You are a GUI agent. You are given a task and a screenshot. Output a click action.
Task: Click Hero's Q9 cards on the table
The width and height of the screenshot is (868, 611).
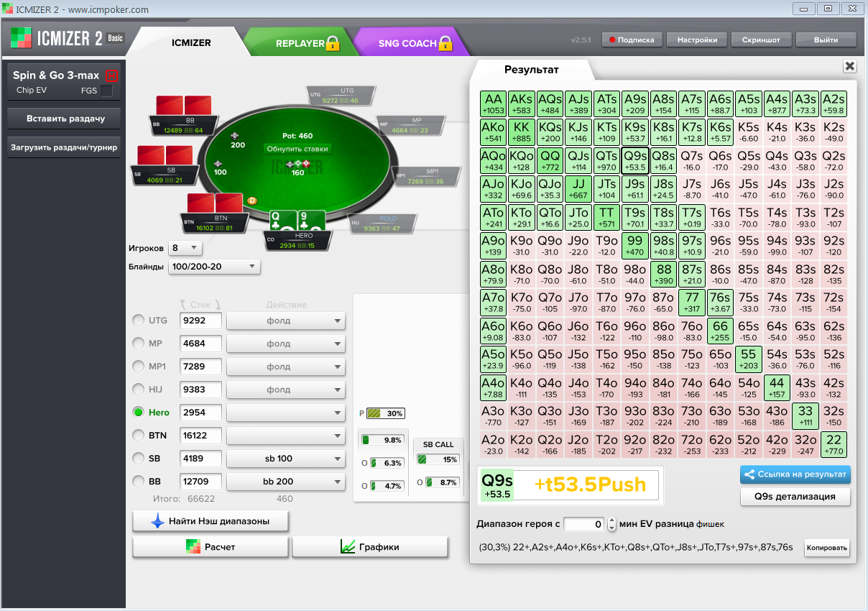point(297,222)
